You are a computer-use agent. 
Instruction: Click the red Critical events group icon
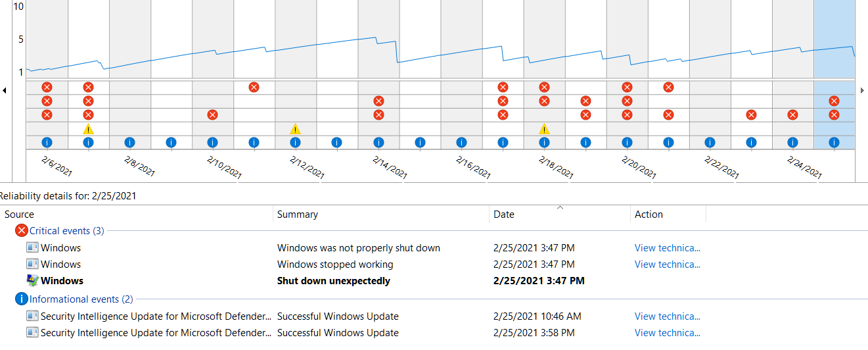point(22,231)
